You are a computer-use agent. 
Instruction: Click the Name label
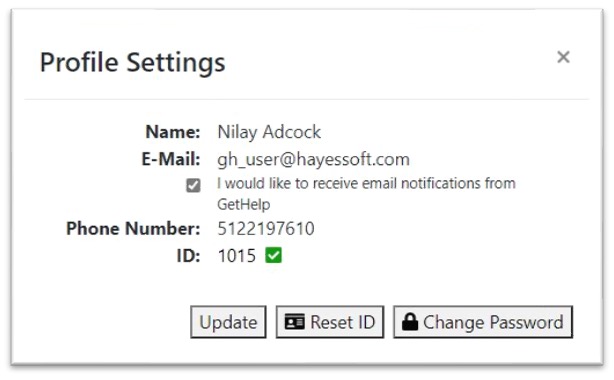click(x=173, y=132)
